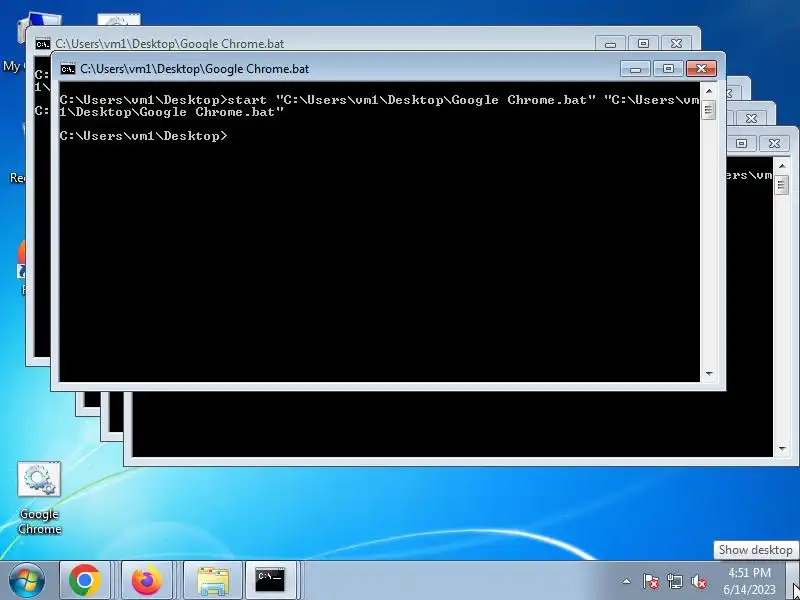Click the C:\Users\vm1\Desktop> prompt line

(143, 136)
